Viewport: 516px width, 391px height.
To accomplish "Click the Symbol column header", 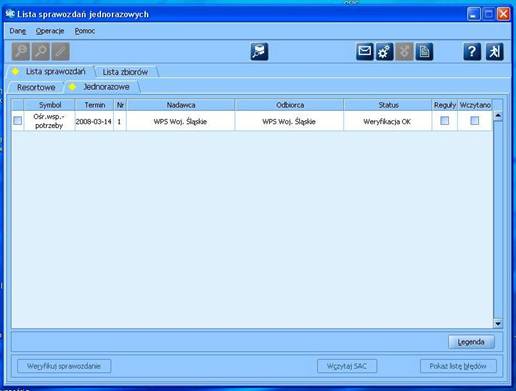I will coord(50,105).
